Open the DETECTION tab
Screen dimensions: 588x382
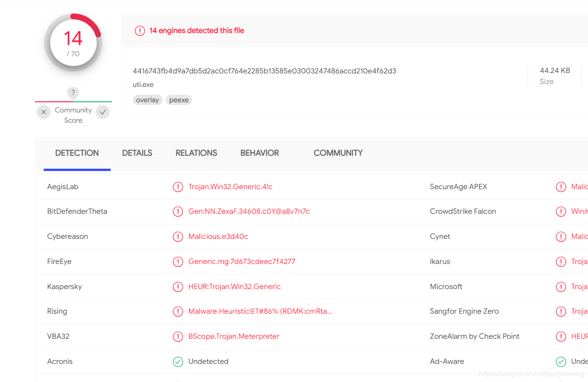[77, 153]
